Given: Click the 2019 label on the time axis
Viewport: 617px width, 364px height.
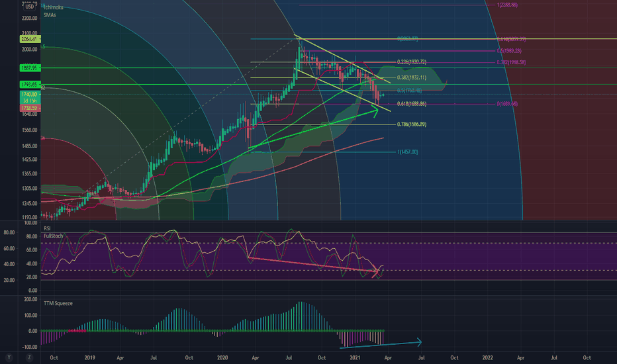Looking at the screenshot, I should click(x=90, y=357).
